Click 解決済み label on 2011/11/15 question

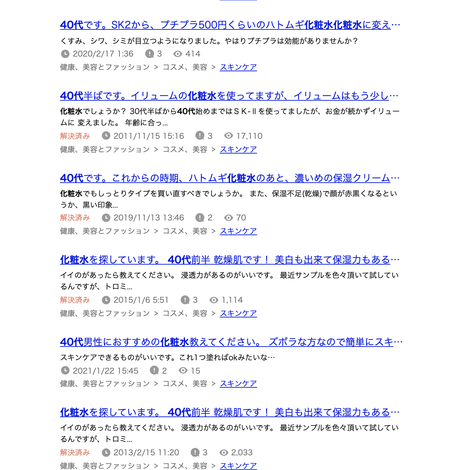(x=75, y=136)
